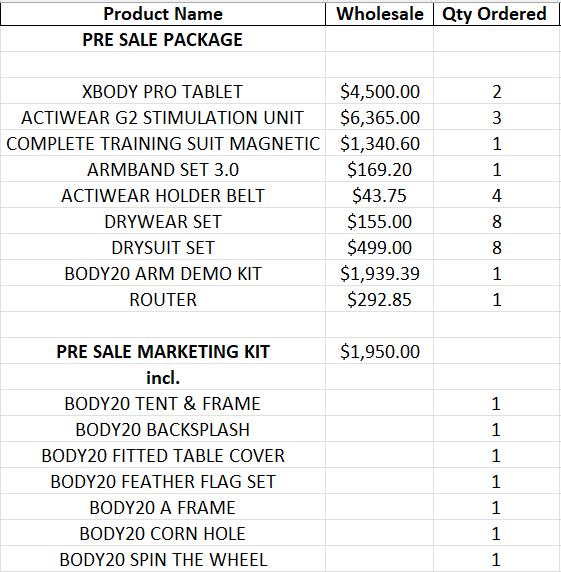Click the PRE SALE MARKETING KIT cell
The image size is (561, 572).
[x=163, y=351]
